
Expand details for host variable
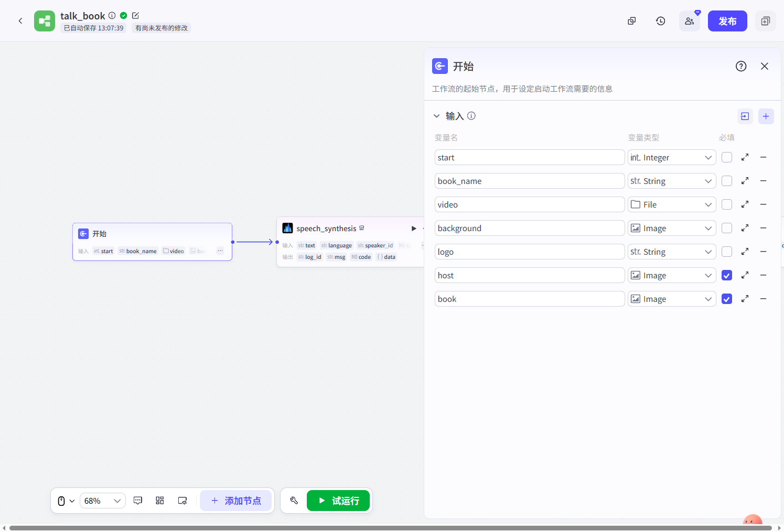(x=745, y=275)
